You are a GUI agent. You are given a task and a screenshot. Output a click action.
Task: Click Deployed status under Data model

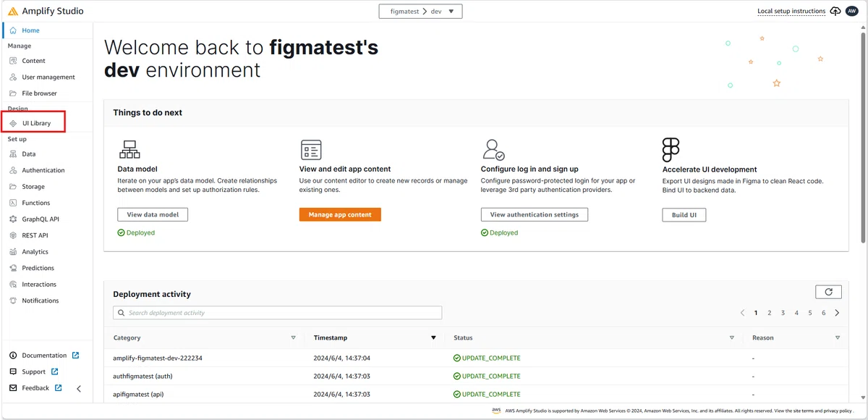(136, 233)
